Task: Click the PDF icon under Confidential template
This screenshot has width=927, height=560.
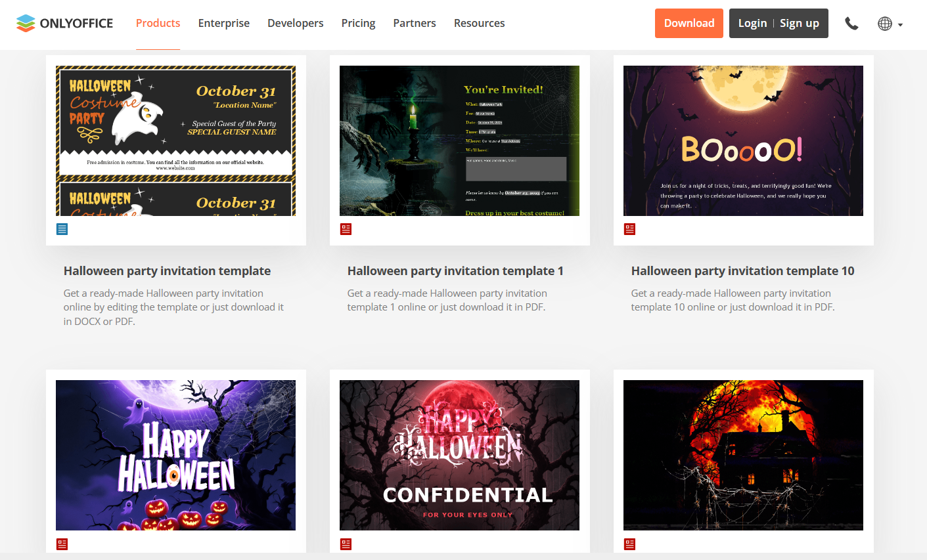Action: [346, 544]
